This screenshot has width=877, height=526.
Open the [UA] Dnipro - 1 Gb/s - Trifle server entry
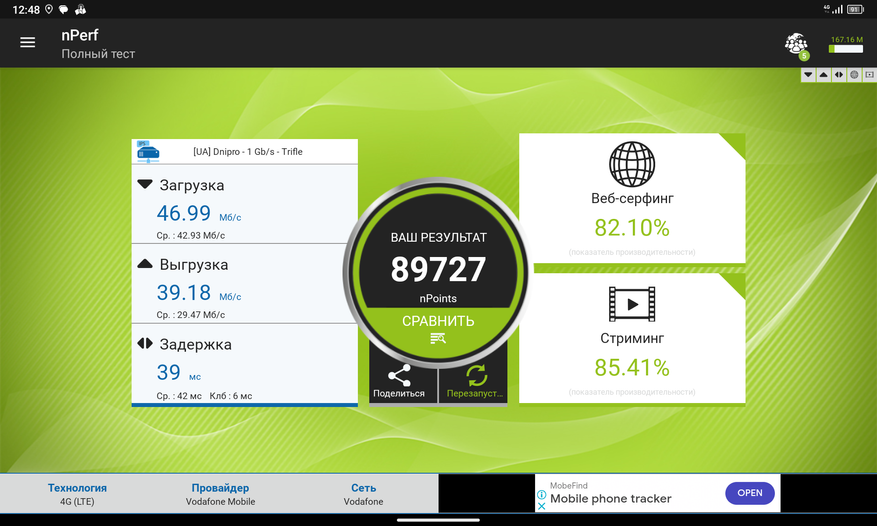244,152
